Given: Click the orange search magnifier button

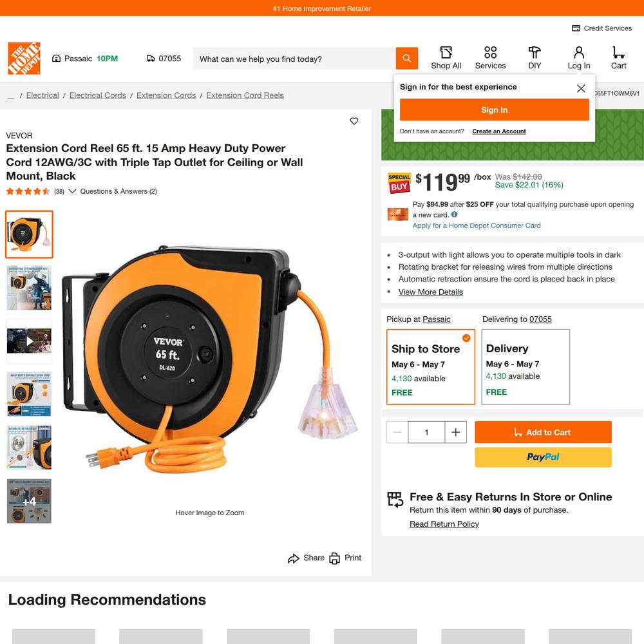Looking at the screenshot, I should click(406, 59).
